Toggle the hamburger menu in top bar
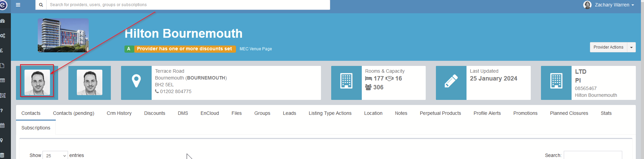Image resolution: width=644 pixels, height=159 pixels. (x=18, y=5)
